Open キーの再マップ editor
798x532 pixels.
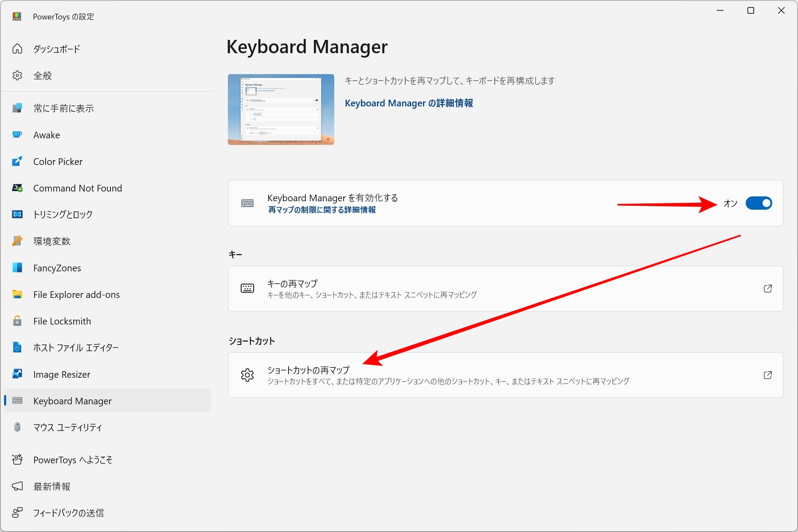505,289
